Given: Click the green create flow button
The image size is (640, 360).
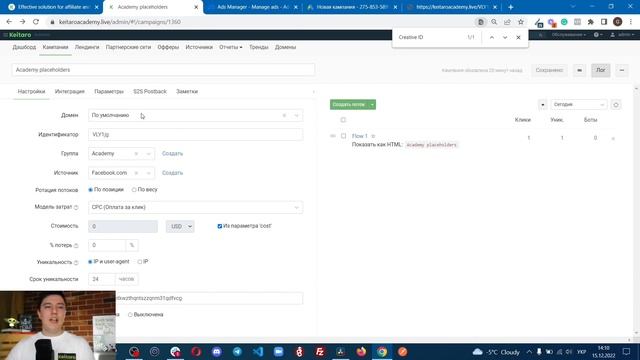Looking at the screenshot, I should (x=349, y=105).
